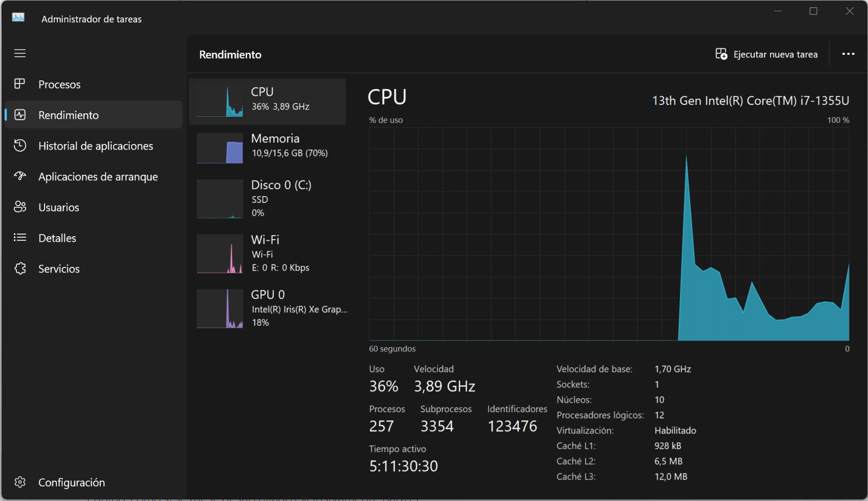Select the GPU 0 performance item
This screenshot has height=501, width=868.
267,308
